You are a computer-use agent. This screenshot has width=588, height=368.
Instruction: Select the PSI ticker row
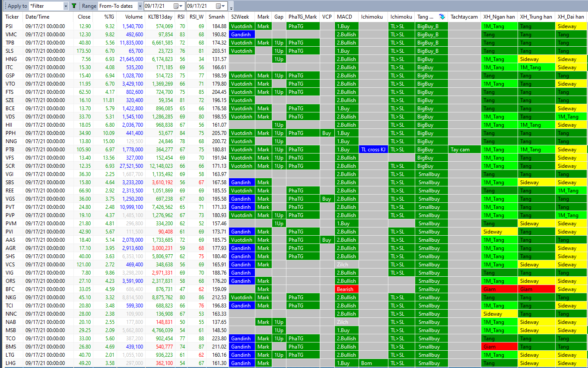[10, 26]
